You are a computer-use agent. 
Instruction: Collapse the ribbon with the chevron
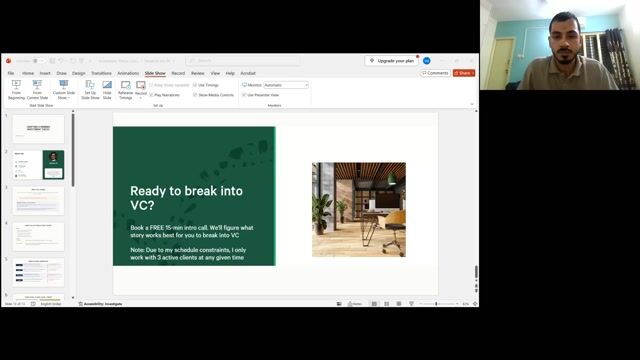472,104
